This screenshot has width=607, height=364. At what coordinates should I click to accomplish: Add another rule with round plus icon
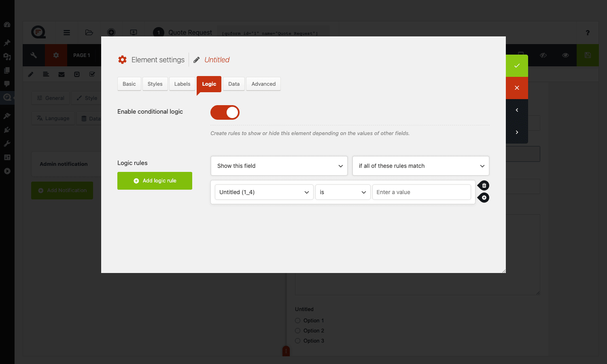coord(484,197)
